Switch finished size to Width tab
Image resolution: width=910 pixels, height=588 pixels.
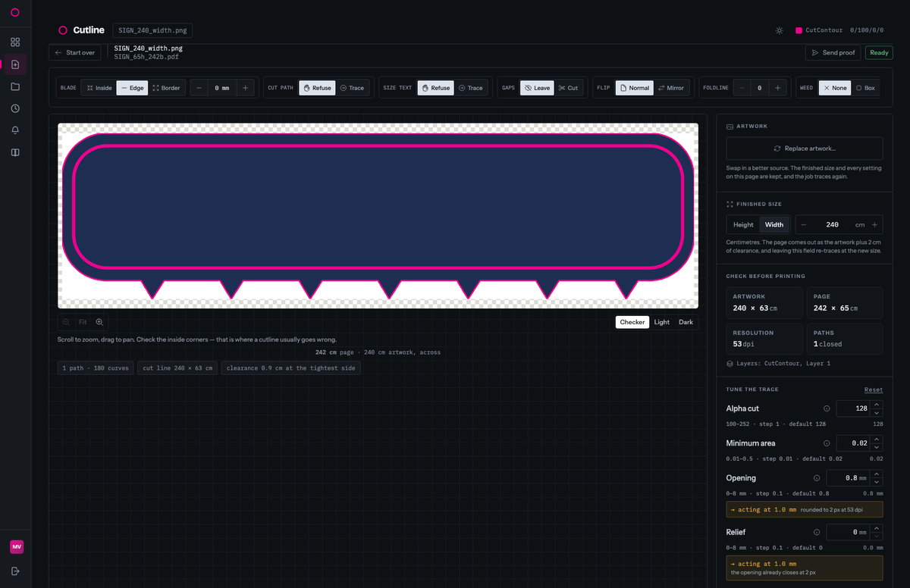pos(774,224)
